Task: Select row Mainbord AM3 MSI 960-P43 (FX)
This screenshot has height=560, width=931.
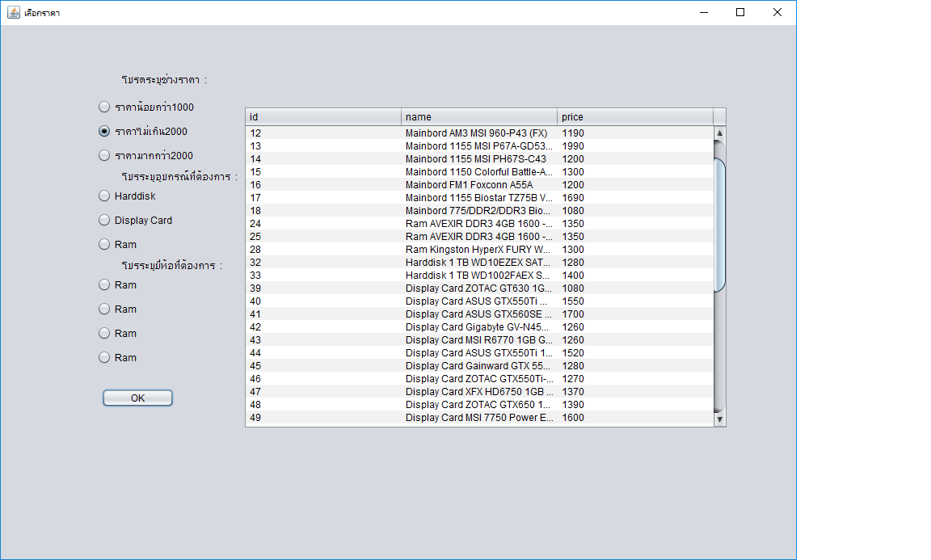Action: click(479, 133)
